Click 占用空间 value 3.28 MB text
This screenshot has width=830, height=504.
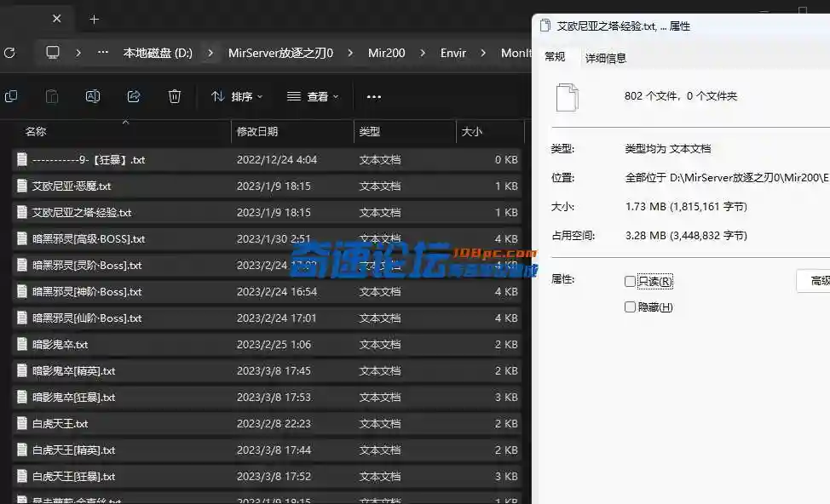(686, 236)
